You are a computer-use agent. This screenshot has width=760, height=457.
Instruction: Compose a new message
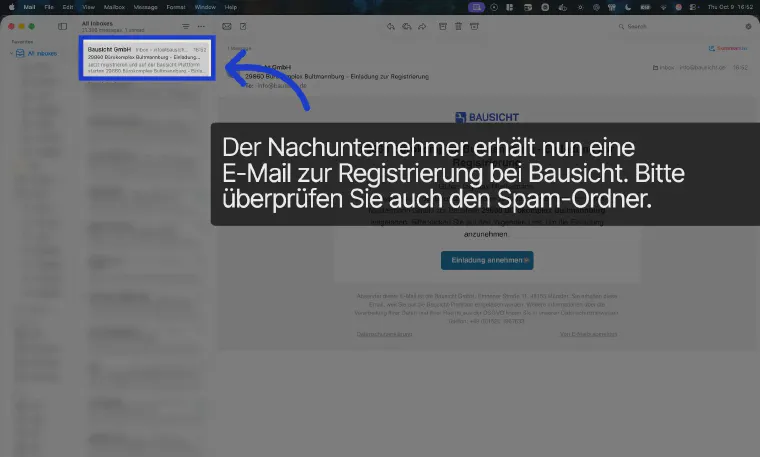coord(243,27)
